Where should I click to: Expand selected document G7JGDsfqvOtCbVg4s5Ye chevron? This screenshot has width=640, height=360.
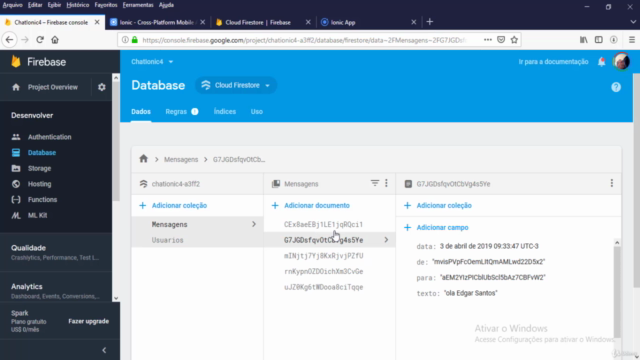(386, 240)
